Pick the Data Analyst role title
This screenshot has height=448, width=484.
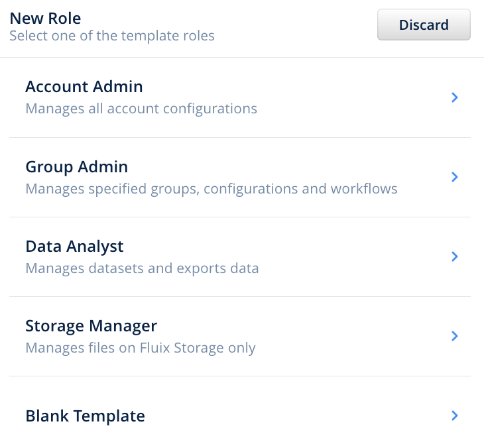75,246
